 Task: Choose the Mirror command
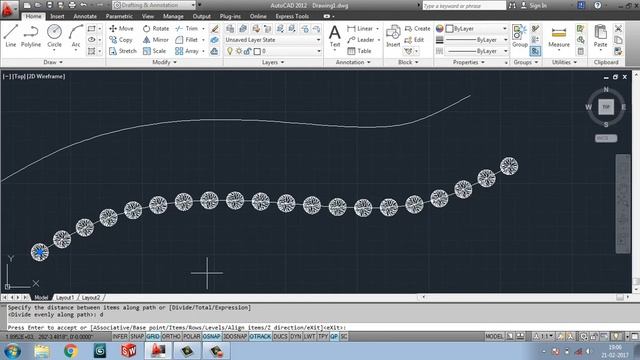[x=156, y=40]
